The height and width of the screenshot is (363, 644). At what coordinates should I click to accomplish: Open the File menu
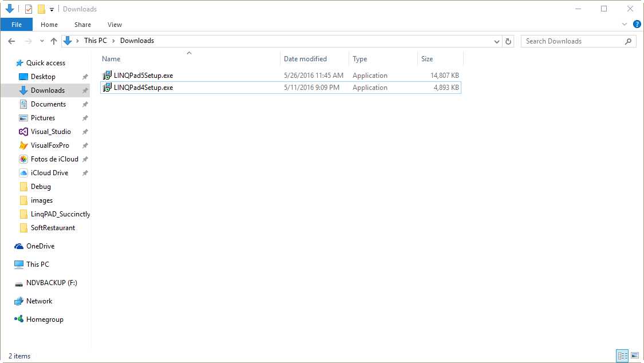pyautogui.click(x=17, y=24)
